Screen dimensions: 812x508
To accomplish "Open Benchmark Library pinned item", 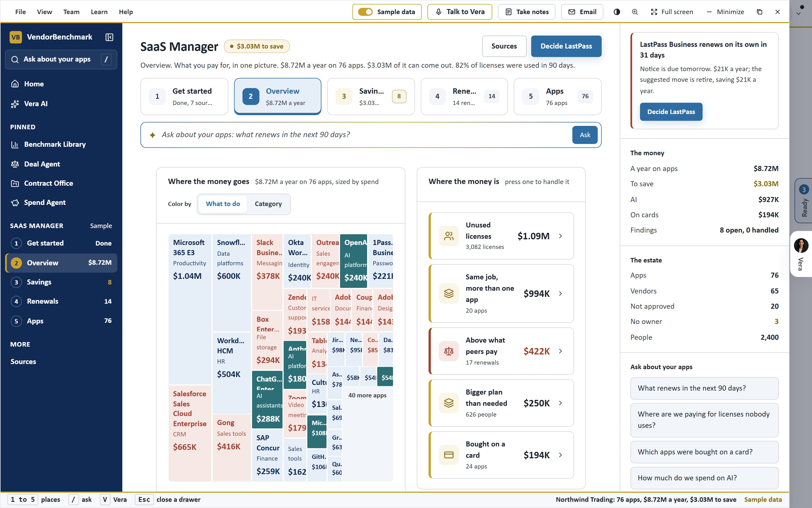I will tap(61, 144).
